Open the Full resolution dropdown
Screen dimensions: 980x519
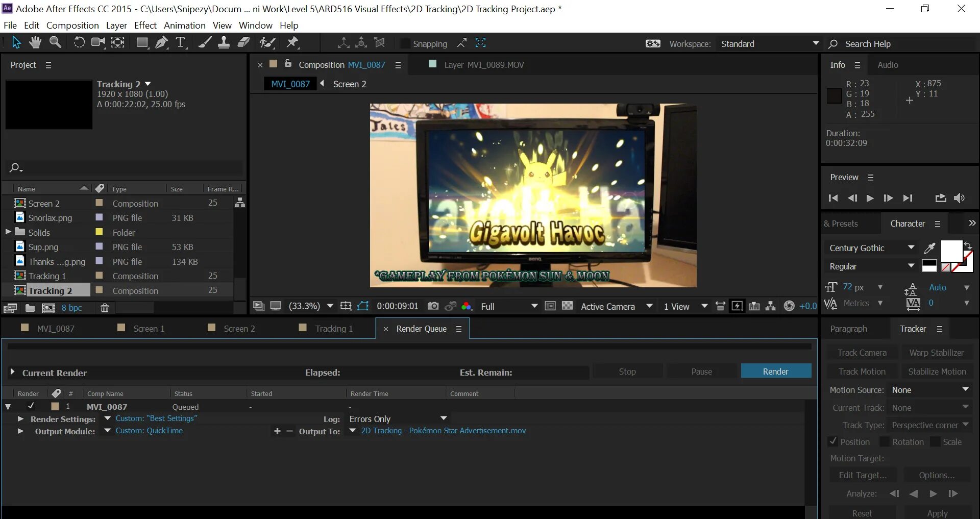pos(509,306)
